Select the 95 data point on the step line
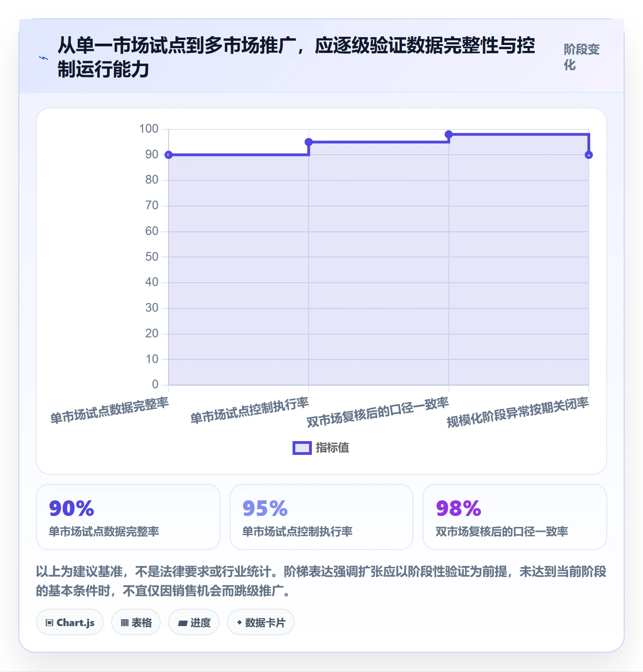The height and width of the screenshot is (672, 643). [309, 142]
